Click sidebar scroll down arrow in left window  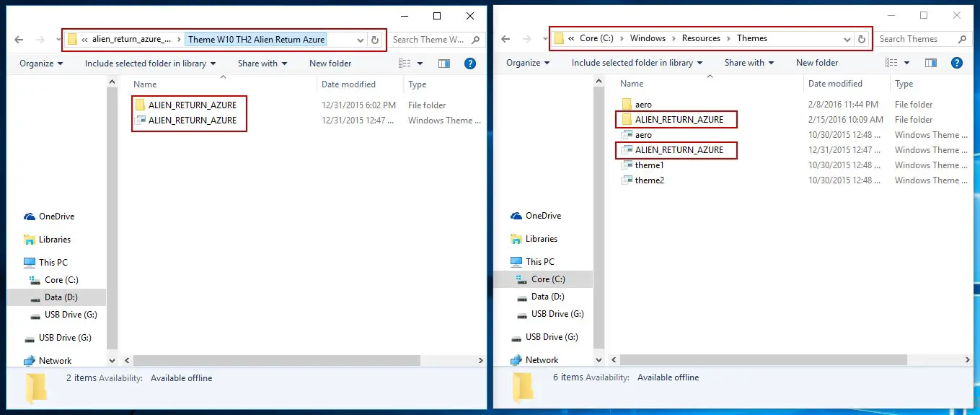(x=112, y=360)
